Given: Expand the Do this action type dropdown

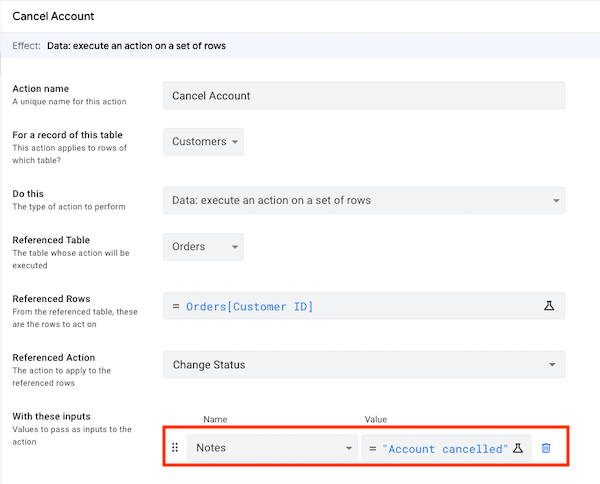Looking at the screenshot, I should (364, 200).
